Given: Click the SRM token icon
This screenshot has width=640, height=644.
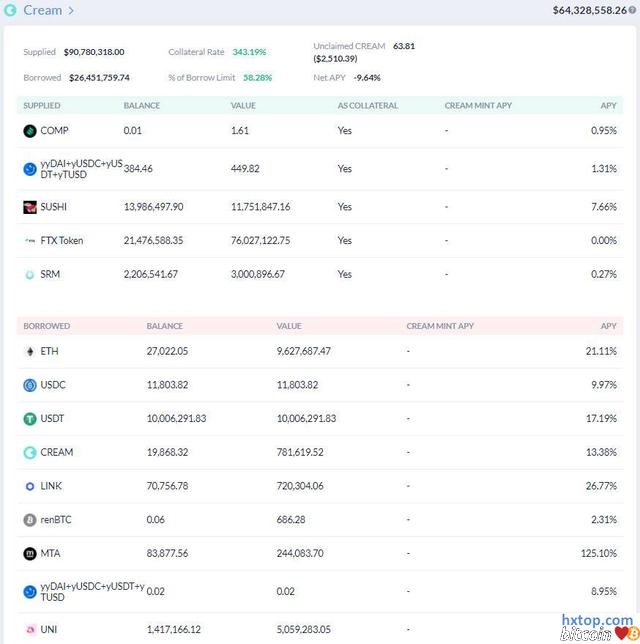Looking at the screenshot, I should pyautogui.click(x=30, y=274).
